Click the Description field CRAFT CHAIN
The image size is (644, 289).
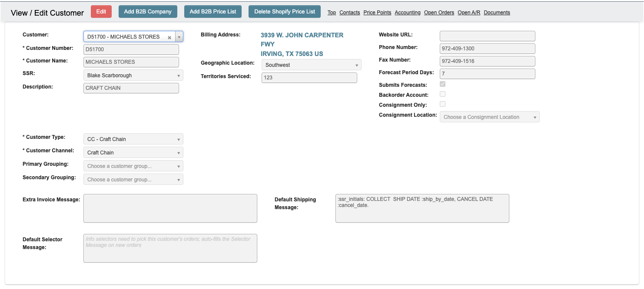[131, 88]
